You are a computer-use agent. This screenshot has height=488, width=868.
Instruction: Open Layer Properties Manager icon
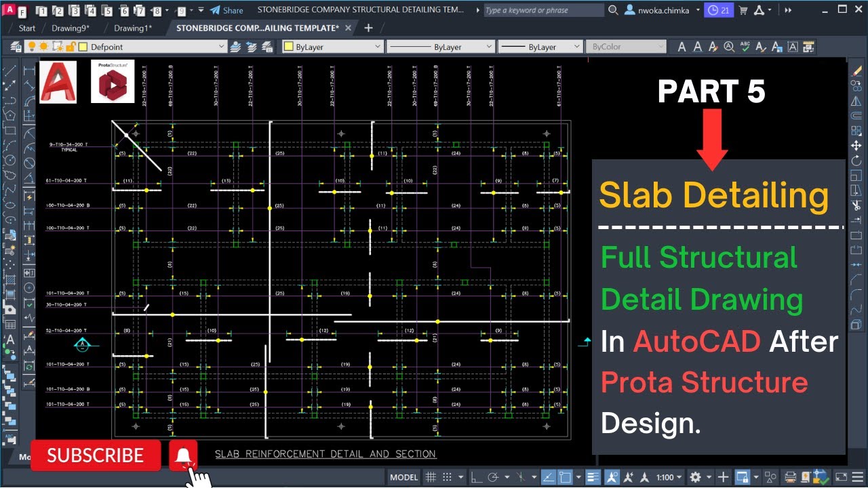15,47
